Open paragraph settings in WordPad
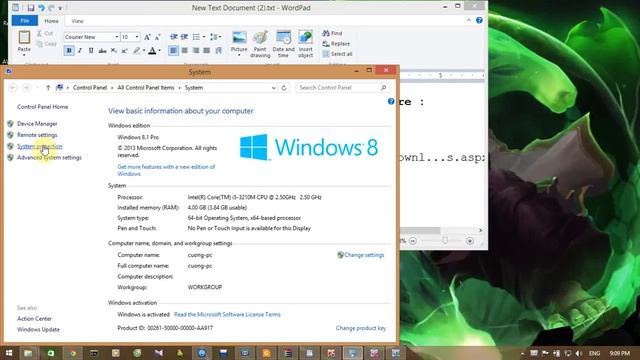Screen dimensions: 640x360 click(x=218, y=51)
